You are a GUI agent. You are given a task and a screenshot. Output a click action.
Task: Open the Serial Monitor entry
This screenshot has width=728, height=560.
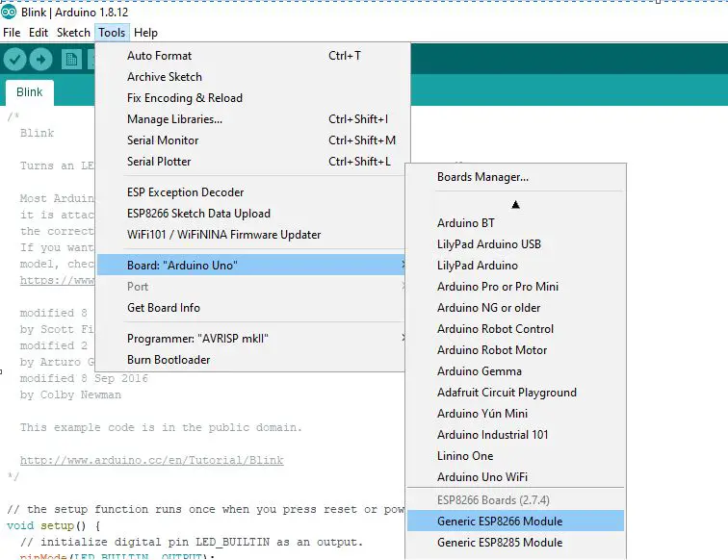tap(252, 140)
